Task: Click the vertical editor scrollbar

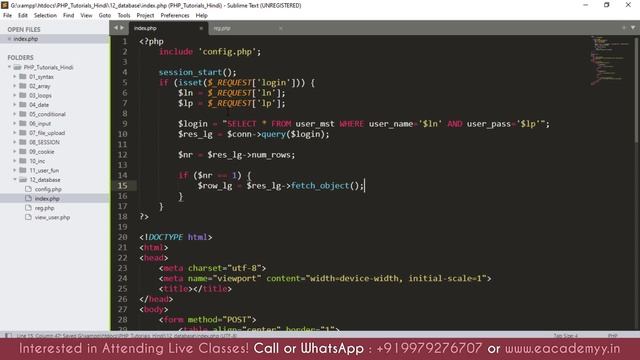Action: coord(636,90)
